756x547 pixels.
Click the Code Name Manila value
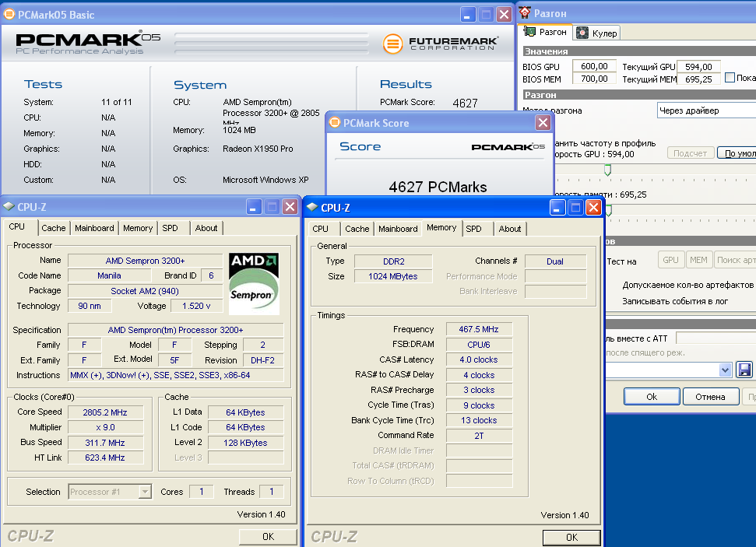pyautogui.click(x=109, y=275)
